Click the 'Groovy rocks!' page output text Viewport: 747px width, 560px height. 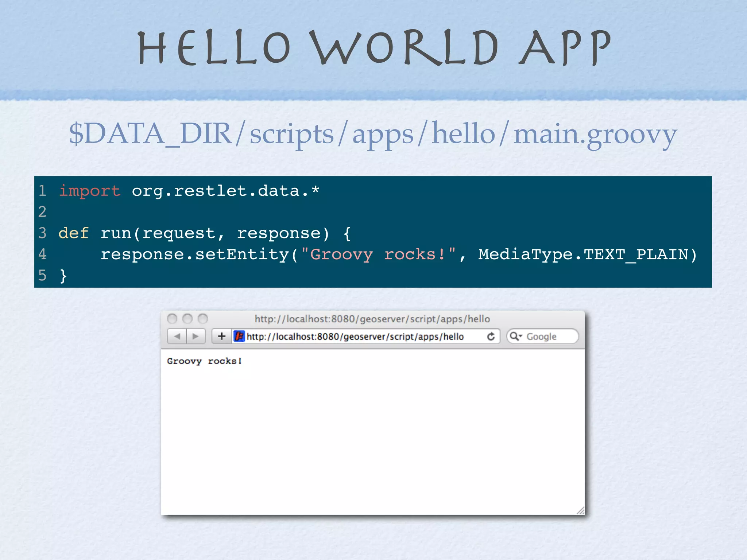(204, 361)
